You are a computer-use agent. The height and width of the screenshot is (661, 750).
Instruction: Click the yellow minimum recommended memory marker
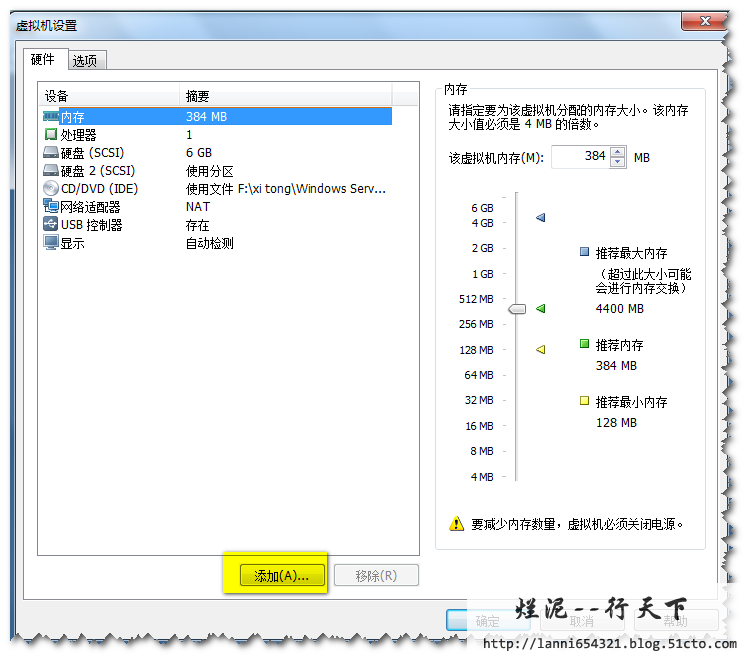coord(541,349)
